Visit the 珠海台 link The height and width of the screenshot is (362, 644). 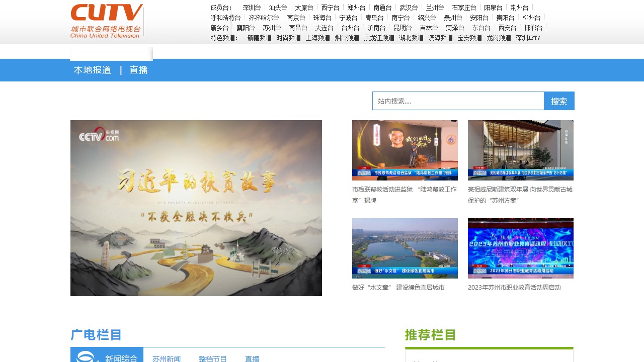(x=322, y=18)
